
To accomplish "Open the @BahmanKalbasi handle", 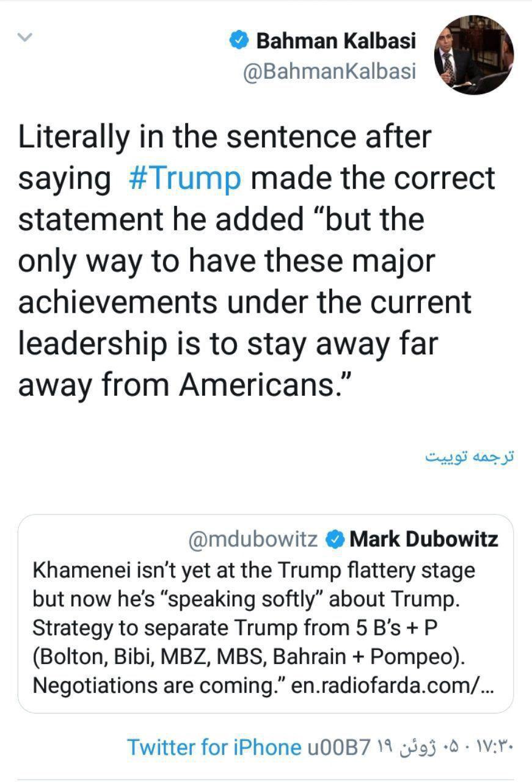I will tap(329, 71).
